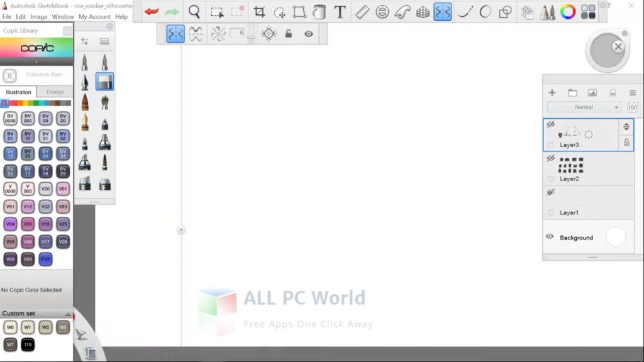Show hidden Layer1 via its eye icon

(550, 192)
